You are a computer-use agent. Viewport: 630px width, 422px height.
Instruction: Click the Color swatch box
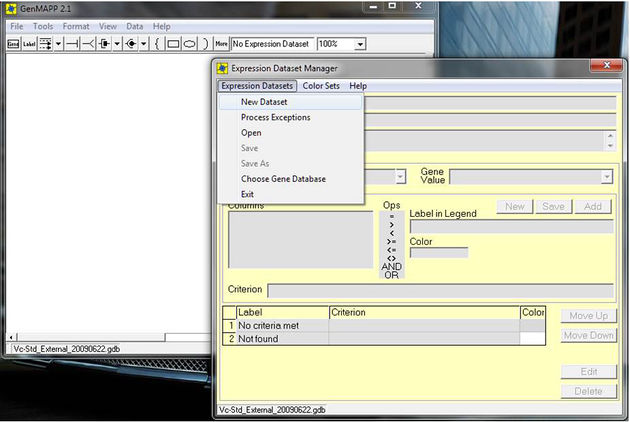point(439,253)
